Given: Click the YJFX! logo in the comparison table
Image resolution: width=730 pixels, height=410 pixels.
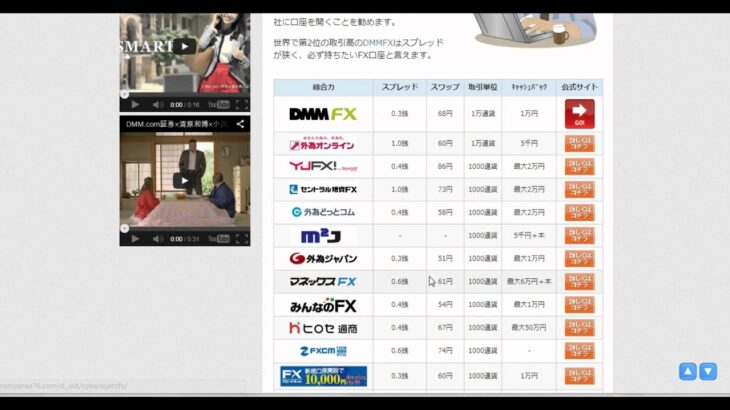Looking at the screenshot, I should point(322,167).
